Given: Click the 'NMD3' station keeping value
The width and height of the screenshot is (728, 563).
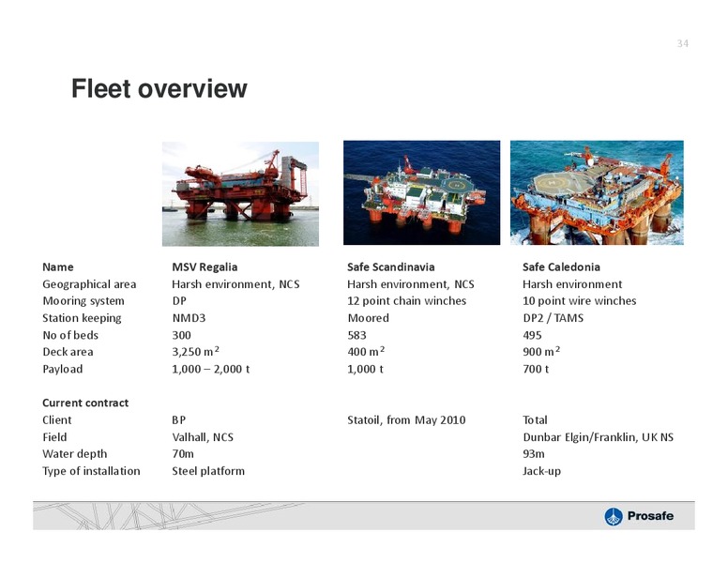Looking at the screenshot, I should coord(189,318).
